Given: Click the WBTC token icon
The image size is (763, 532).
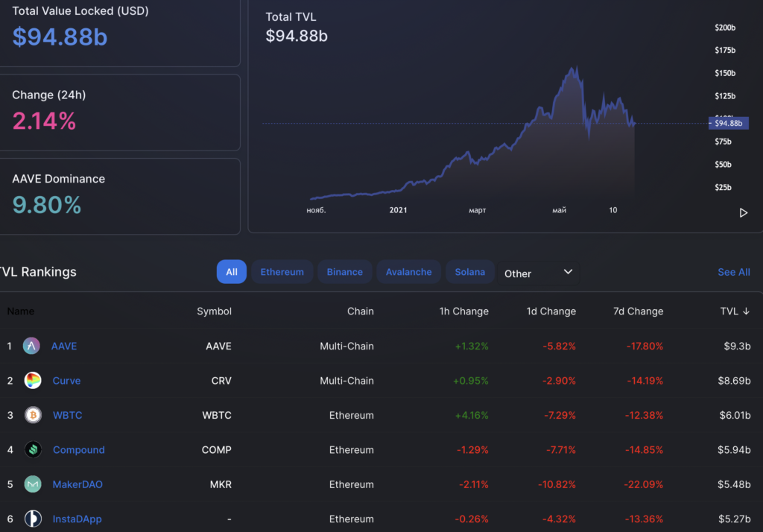Looking at the screenshot, I should tap(33, 415).
